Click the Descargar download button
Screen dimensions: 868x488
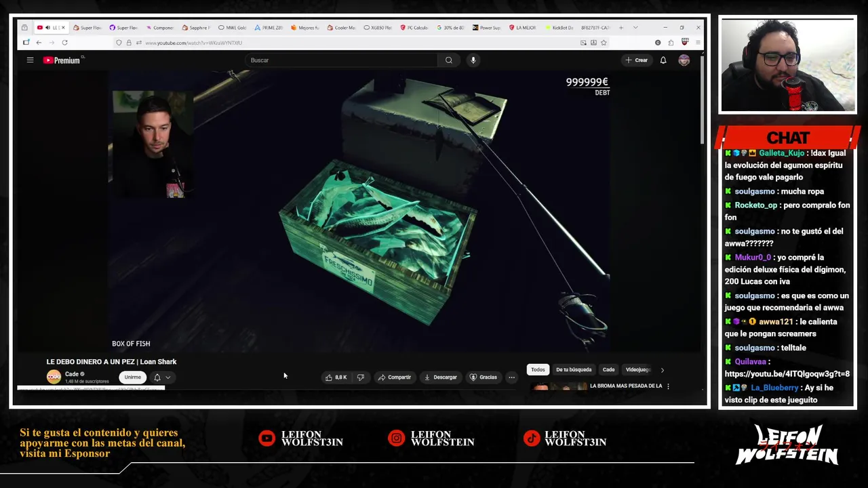(x=440, y=378)
